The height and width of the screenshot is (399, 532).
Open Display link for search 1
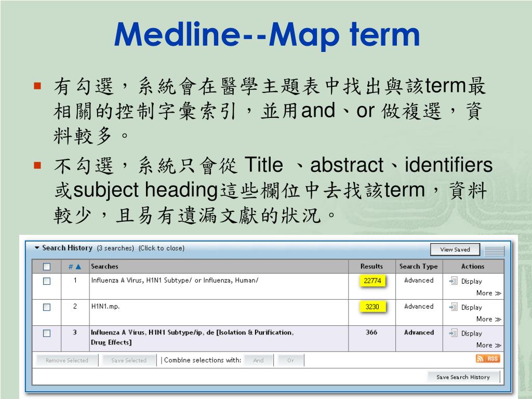click(x=471, y=281)
